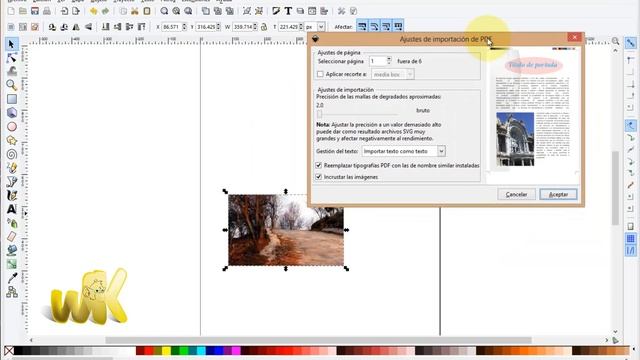Toggle 'Aplicar recorte a' checkbox
The height and width of the screenshot is (360, 640).
pos(320,74)
